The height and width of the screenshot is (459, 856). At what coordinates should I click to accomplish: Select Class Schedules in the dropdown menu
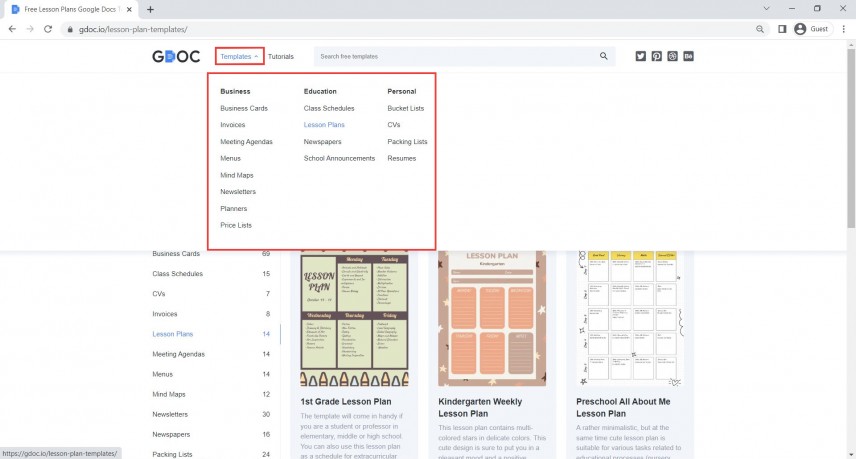point(329,108)
